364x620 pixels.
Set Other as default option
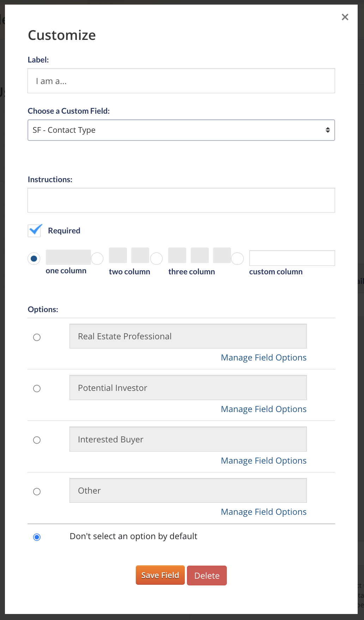tap(37, 491)
